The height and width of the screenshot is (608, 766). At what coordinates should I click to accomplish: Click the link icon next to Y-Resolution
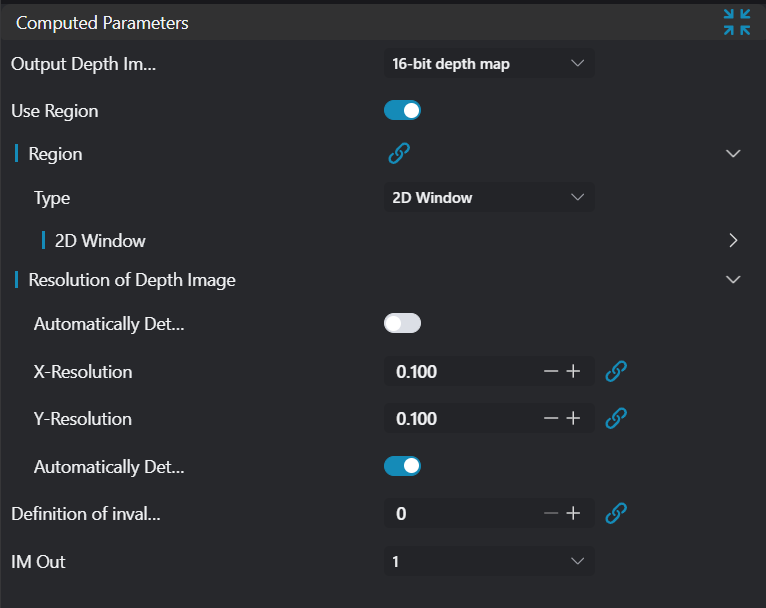pyautogui.click(x=617, y=419)
